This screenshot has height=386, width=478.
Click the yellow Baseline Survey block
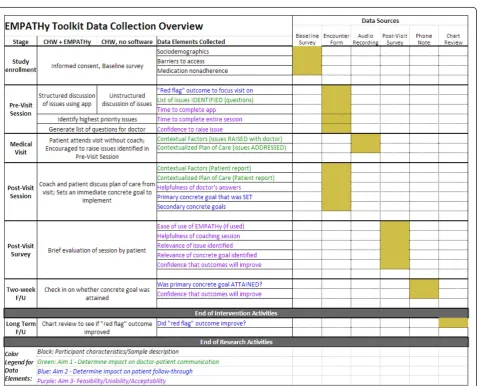tap(307, 61)
